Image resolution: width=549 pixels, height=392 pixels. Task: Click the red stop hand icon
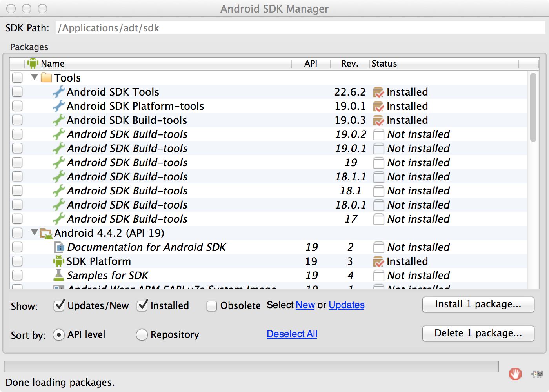515,374
